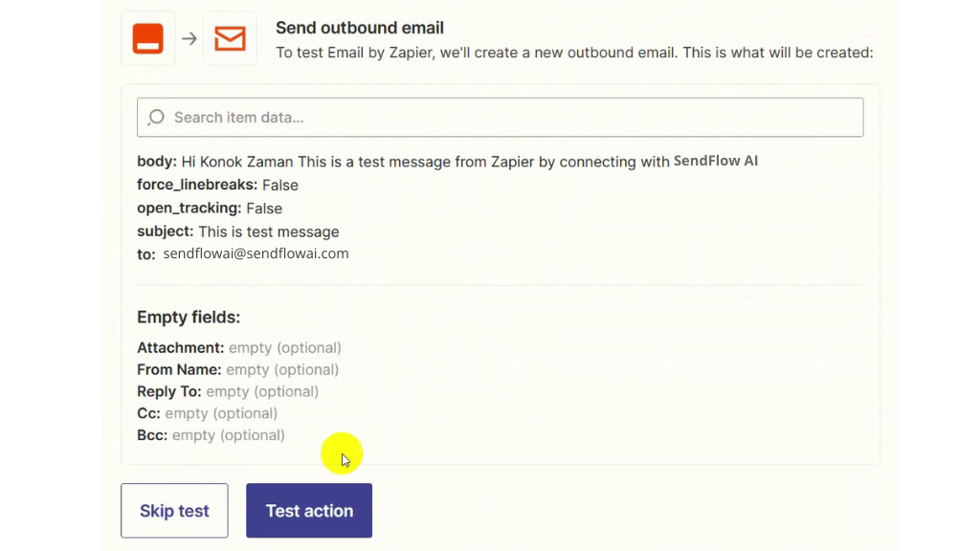The width and height of the screenshot is (980, 551).
Task: Click the Skip test button
Action: (174, 511)
